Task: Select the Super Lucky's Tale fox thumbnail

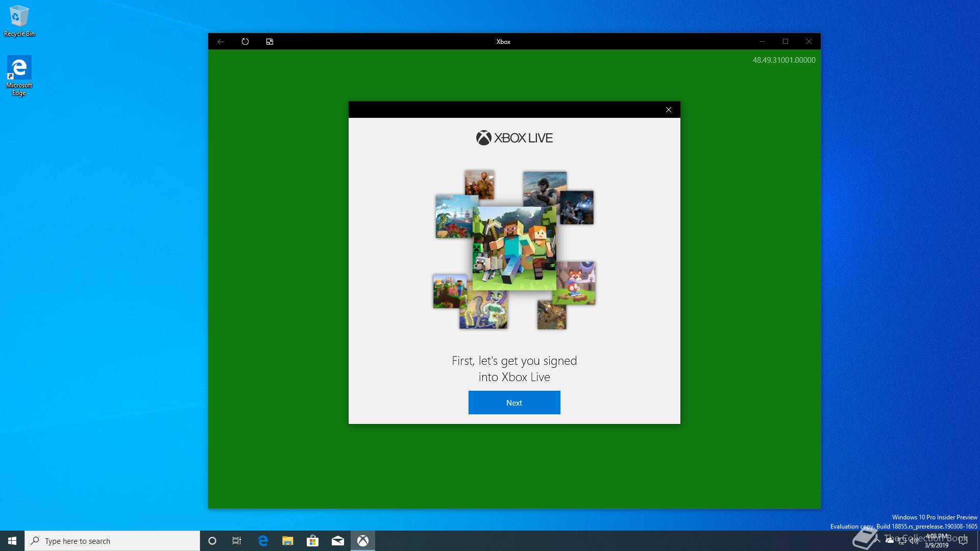Action: tap(576, 283)
